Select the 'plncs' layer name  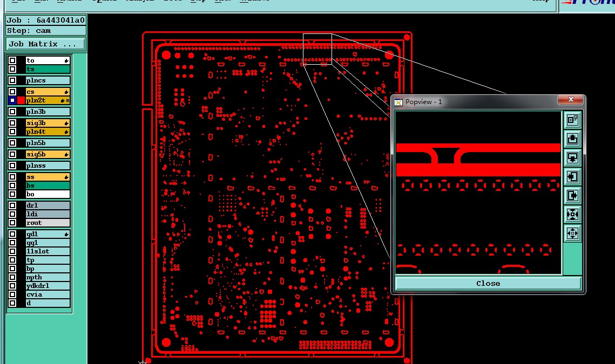coord(48,80)
